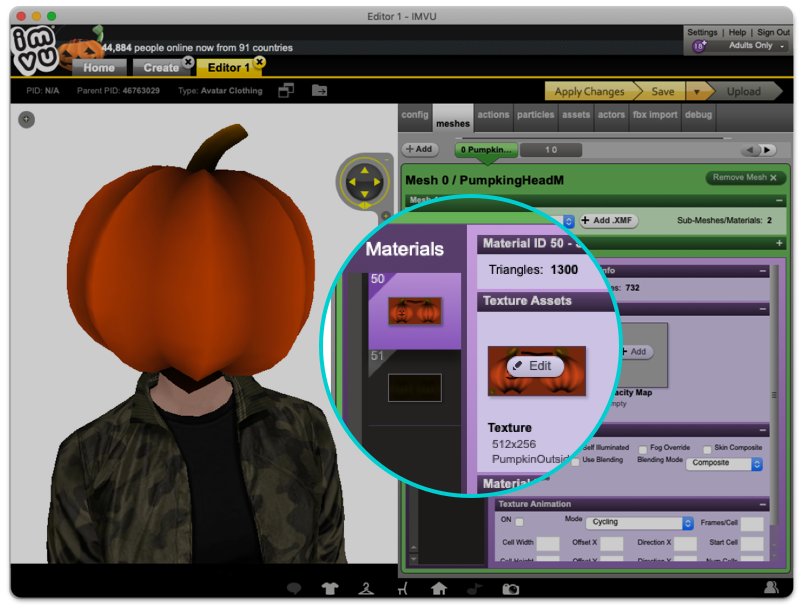Collapse the top mesh section with minus
801x607 pixels.
779,200
